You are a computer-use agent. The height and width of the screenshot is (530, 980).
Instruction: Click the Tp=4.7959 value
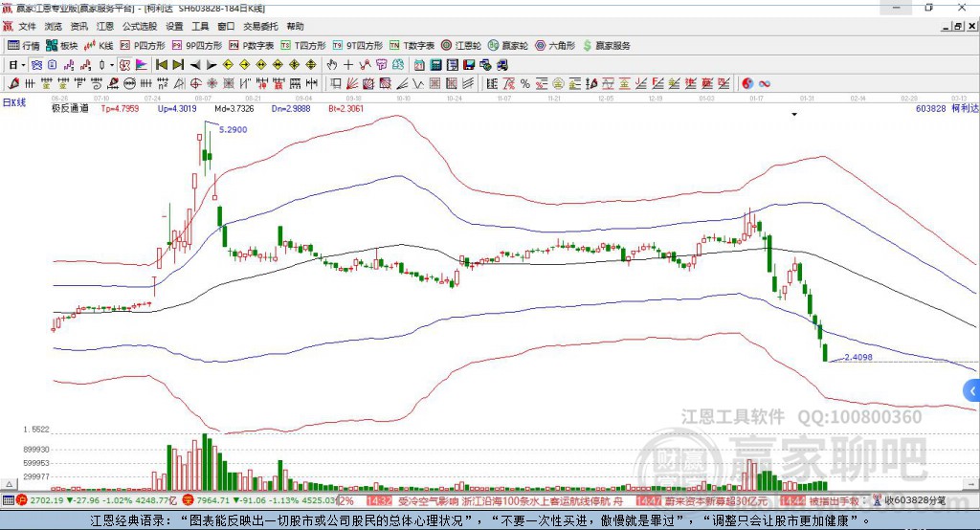tap(120, 108)
